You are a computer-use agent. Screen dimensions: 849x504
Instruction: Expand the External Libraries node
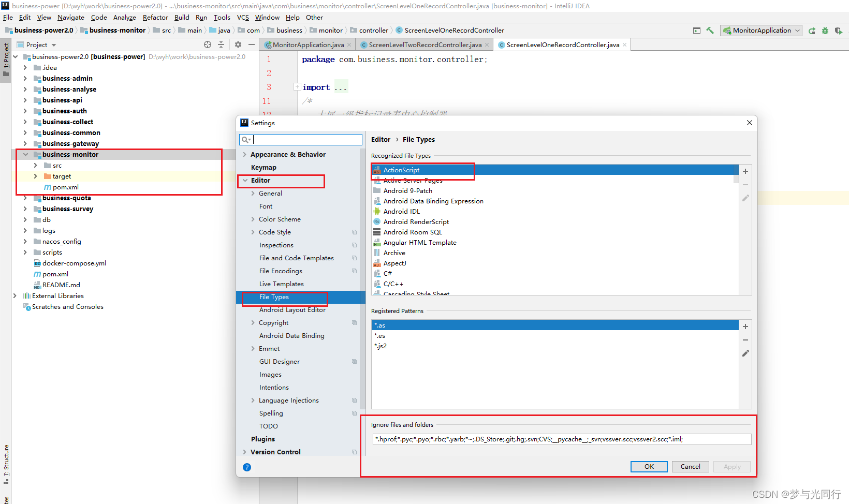point(15,296)
